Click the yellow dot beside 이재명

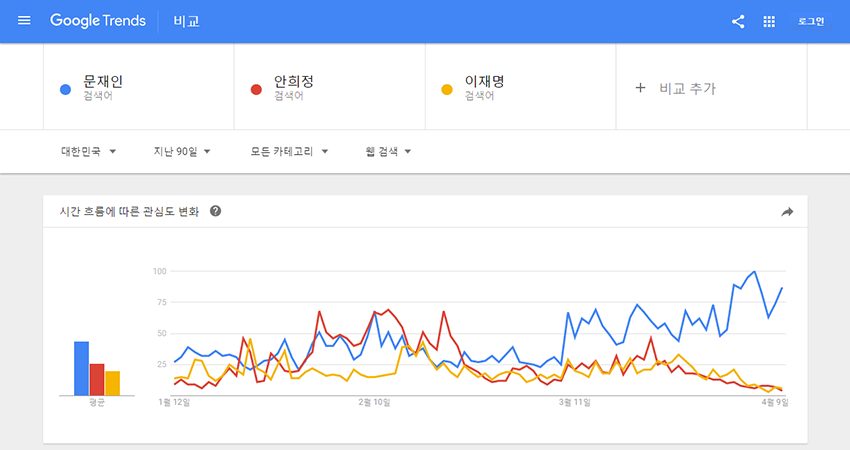click(x=447, y=89)
